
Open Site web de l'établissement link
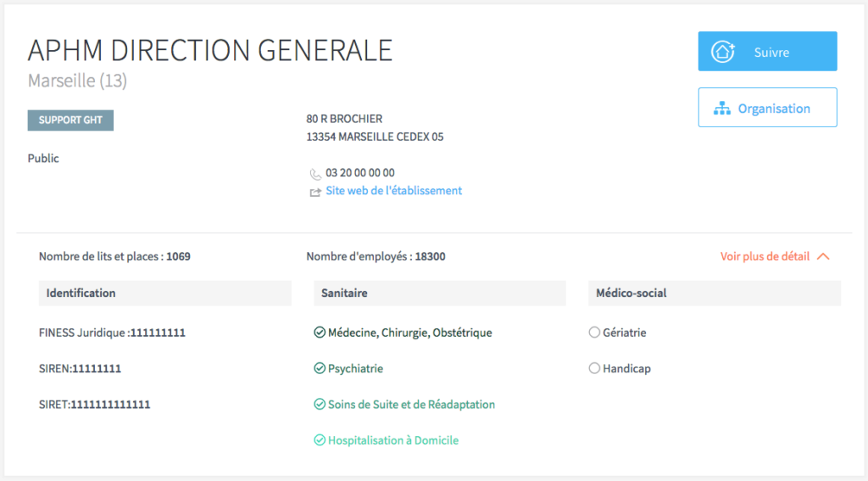pyautogui.click(x=394, y=191)
